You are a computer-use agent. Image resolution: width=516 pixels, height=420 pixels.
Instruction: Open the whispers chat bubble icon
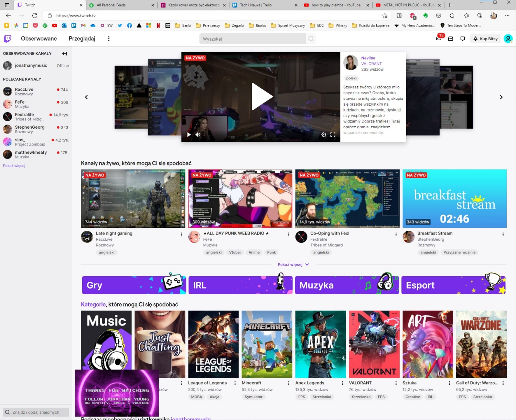[x=463, y=39]
